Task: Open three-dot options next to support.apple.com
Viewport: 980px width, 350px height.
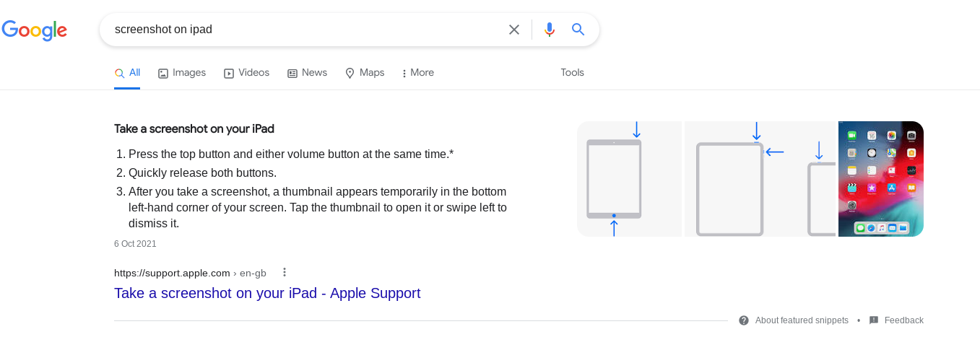Action: coord(285,272)
